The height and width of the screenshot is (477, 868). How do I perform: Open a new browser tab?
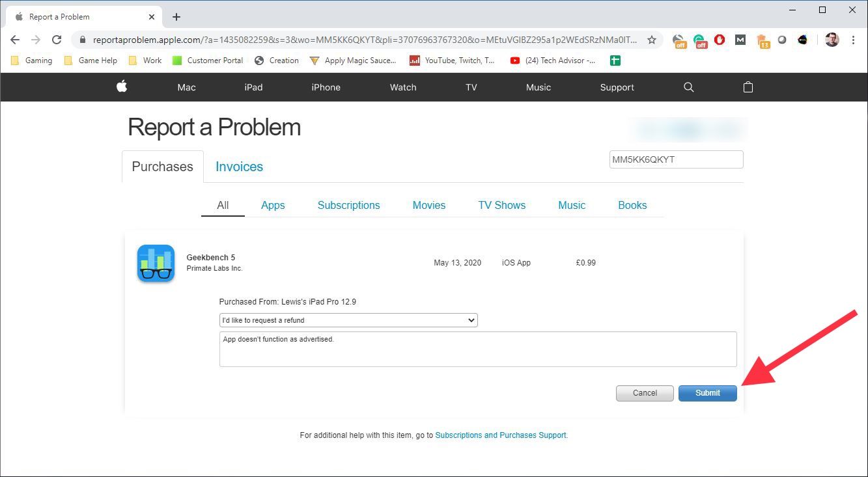(x=176, y=17)
